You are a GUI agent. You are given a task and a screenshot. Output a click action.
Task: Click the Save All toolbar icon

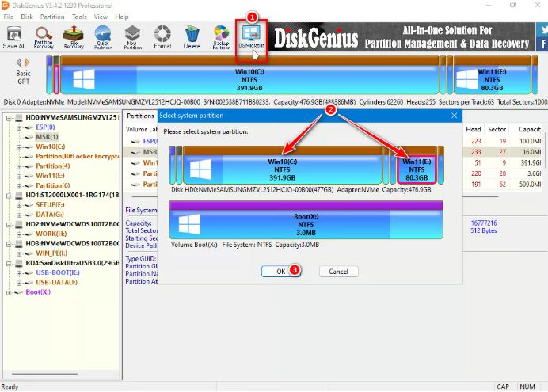coord(14,37)
